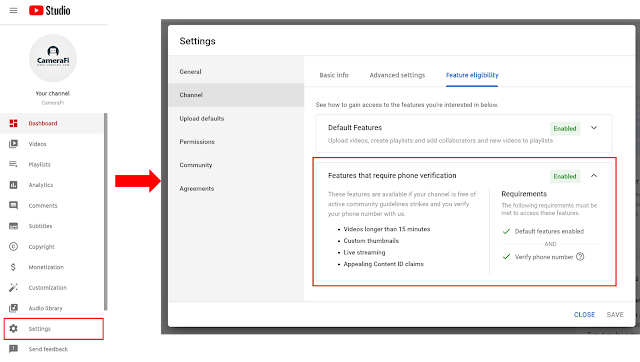The width and height of the screenshot is (640, 362).
Task: Switch to the Feature eligibility tab
Action: tap(472, 75)
